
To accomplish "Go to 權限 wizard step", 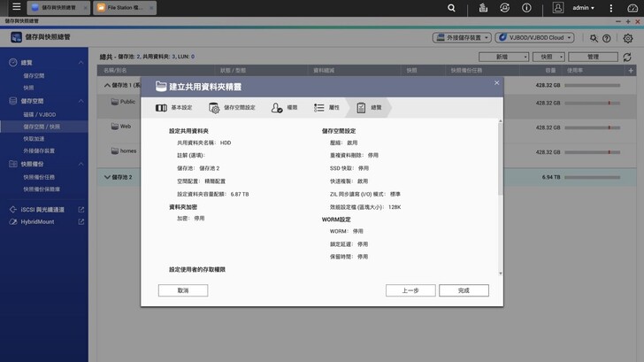I will tap(284, 108).
